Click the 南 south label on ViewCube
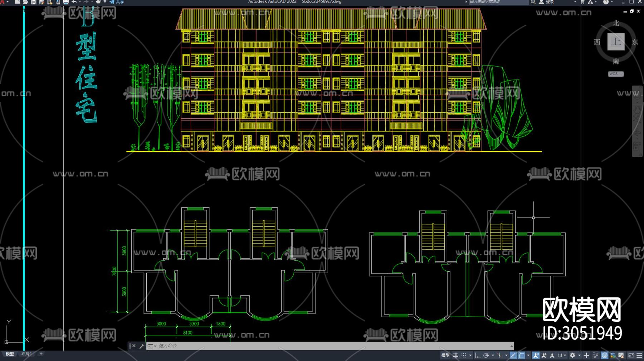The image size is (644, 361). tap(616, 61)
